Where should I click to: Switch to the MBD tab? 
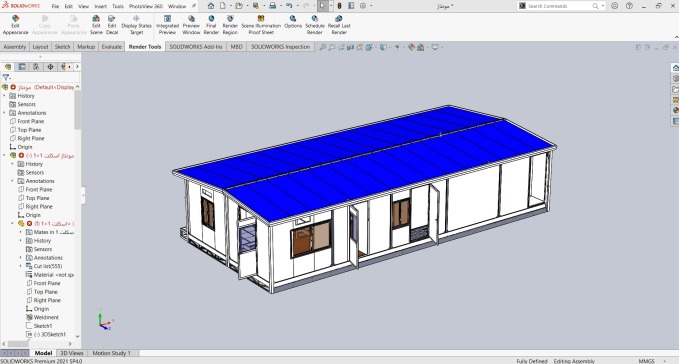(236, 47)
